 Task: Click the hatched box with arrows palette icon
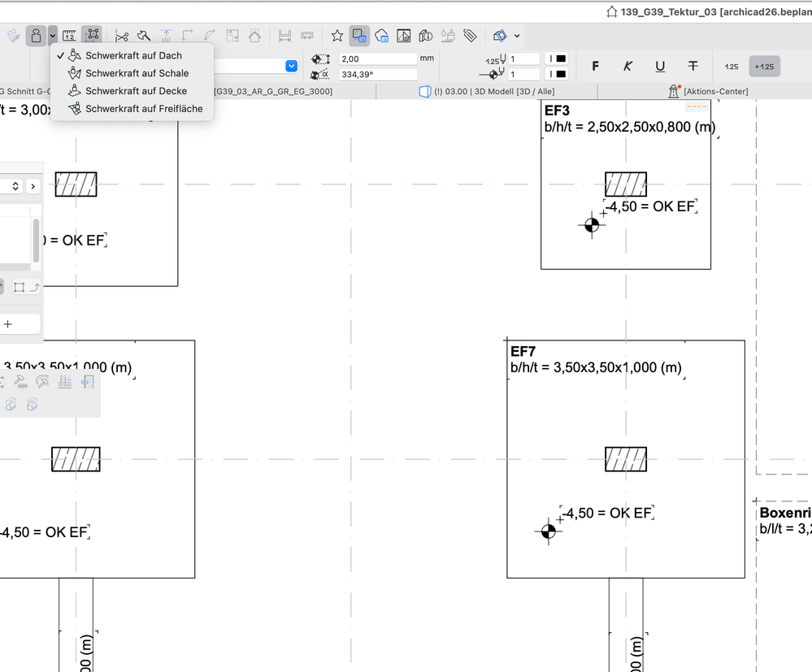click(x=88, y=382)
